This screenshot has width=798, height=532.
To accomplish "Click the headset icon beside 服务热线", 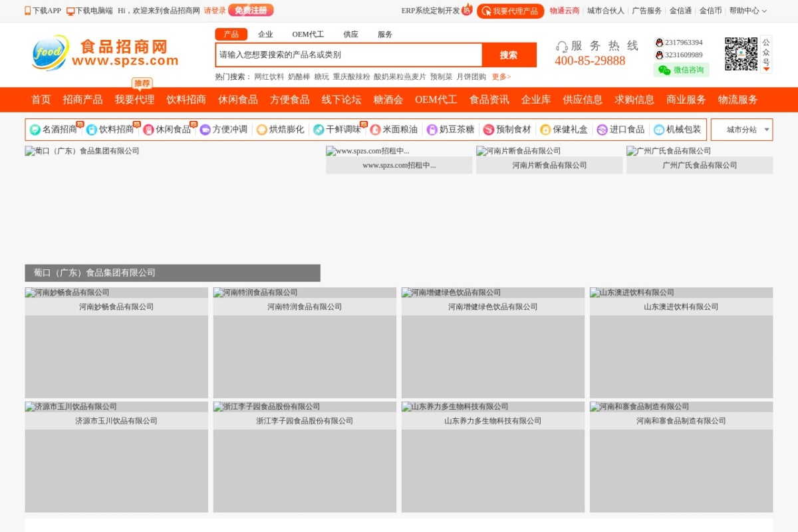I will (562, 47).
